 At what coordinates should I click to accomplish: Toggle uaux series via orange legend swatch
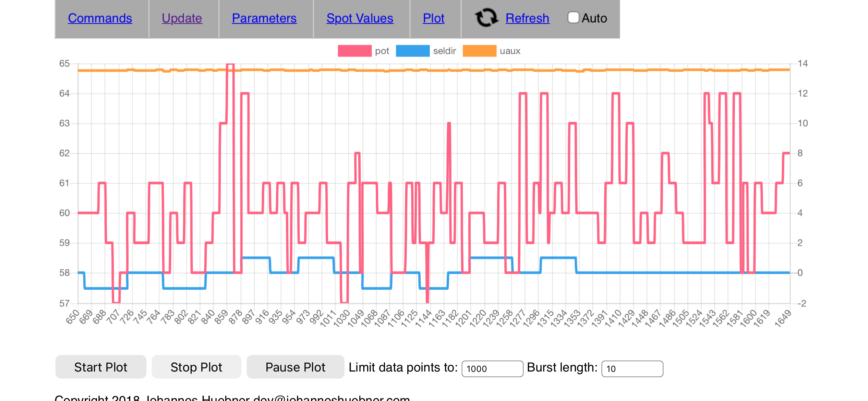[x=479, y=51]
